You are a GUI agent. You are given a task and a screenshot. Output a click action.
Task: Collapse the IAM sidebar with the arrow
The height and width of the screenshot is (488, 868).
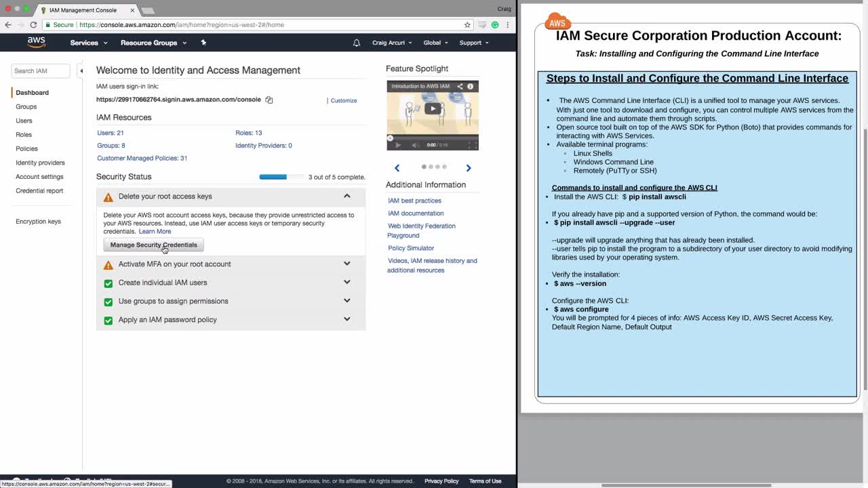point(81,70)
